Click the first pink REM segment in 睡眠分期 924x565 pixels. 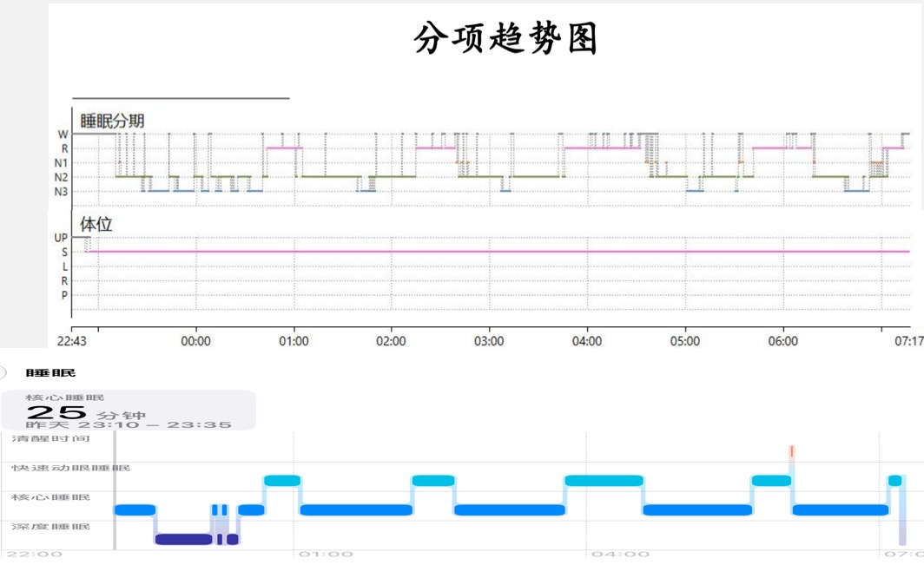point(285,148)
